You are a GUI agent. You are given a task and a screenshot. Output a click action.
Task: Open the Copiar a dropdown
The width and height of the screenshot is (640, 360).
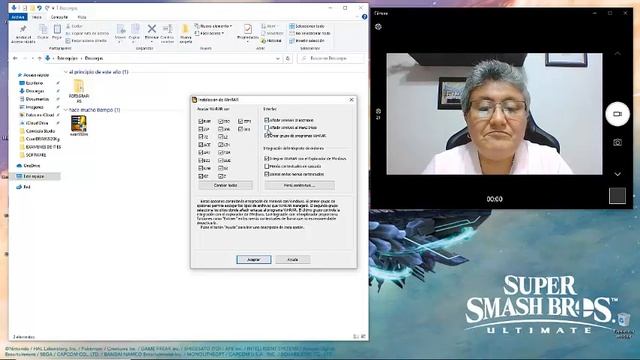134,41
